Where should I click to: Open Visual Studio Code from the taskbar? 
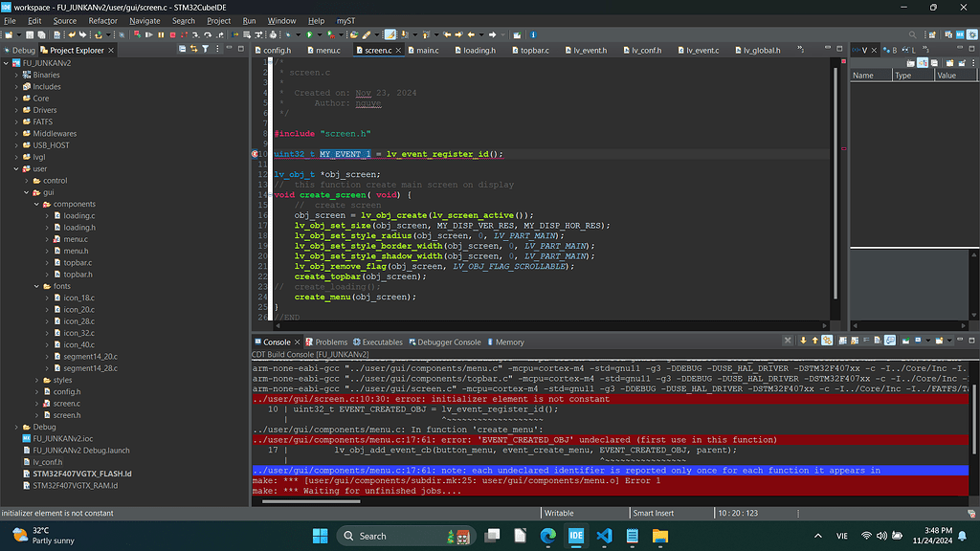tap(604, 537)
